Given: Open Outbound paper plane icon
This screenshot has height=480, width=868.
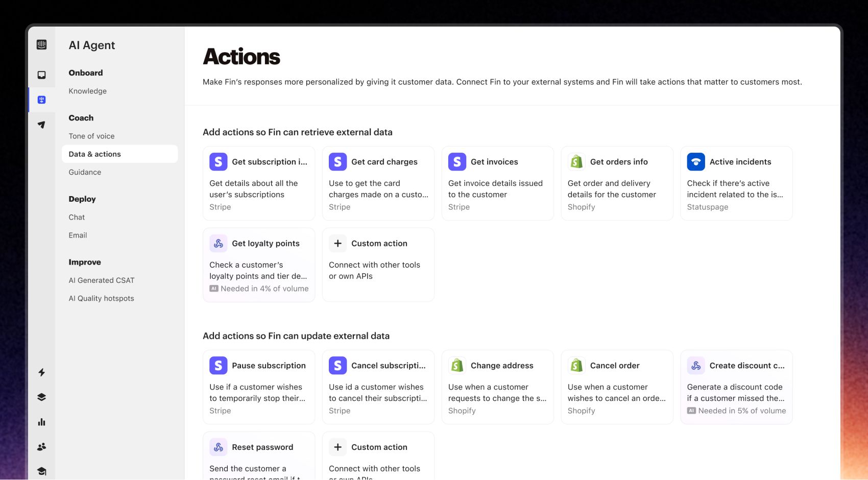Looking at the screenshot, I should 42,125.
